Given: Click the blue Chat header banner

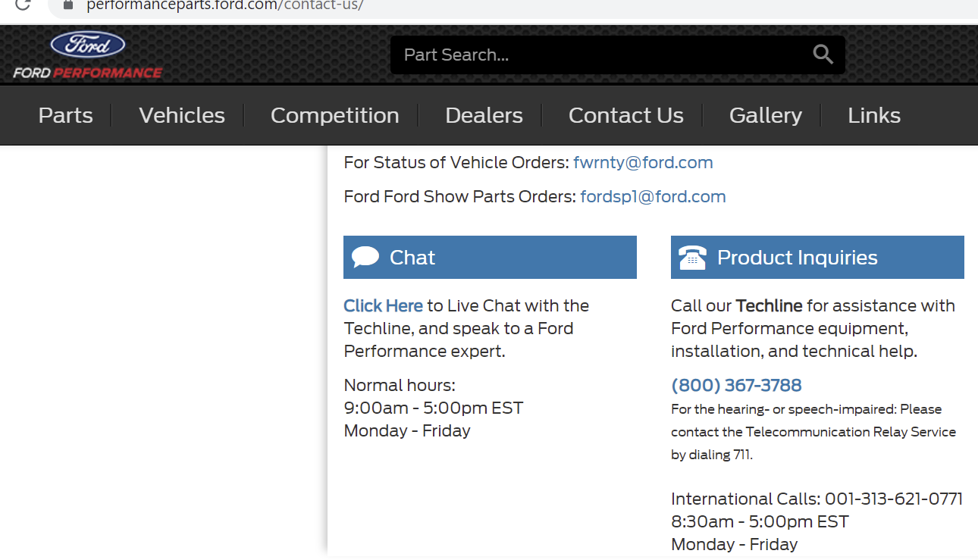Looking at the screenshot, I should pyautogui.click(x=489, y=256).
